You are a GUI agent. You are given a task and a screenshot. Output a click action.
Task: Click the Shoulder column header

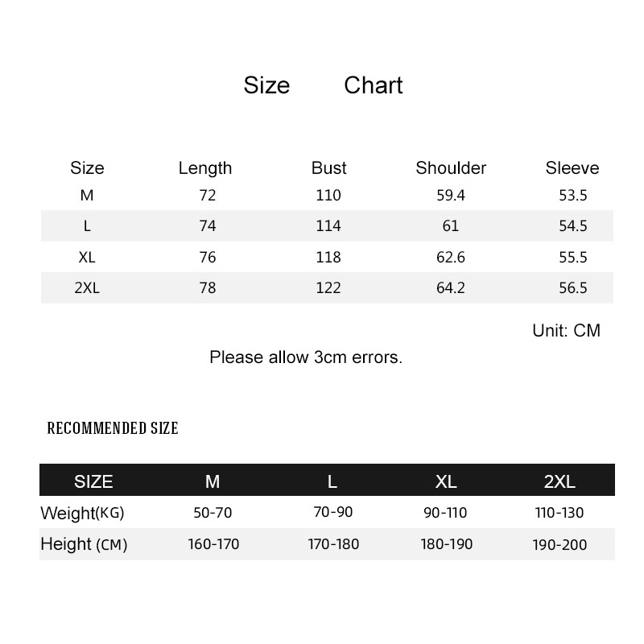(451, 168)
